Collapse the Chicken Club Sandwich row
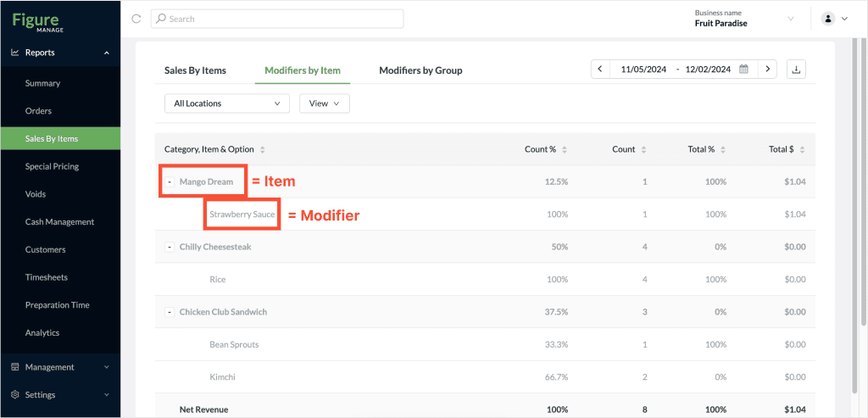868x418 pixels. [x=170, y=312]
